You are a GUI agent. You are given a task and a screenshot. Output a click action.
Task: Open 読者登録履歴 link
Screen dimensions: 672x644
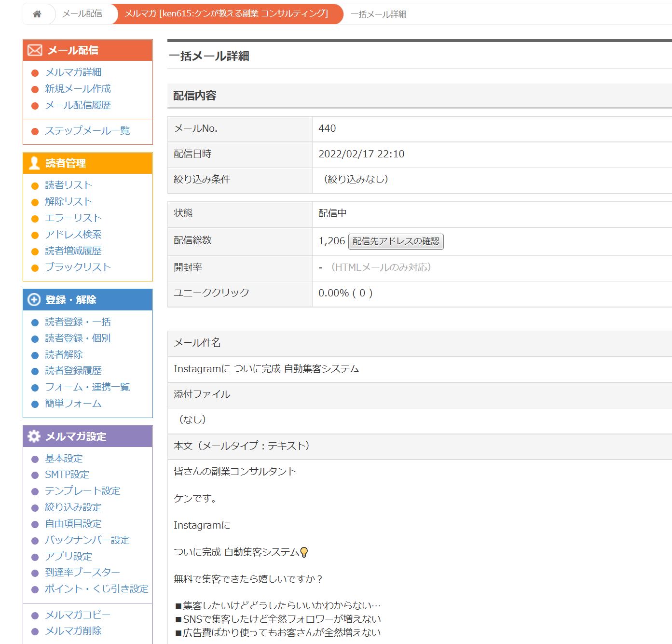pyautogui.click(x=73, y=371)
